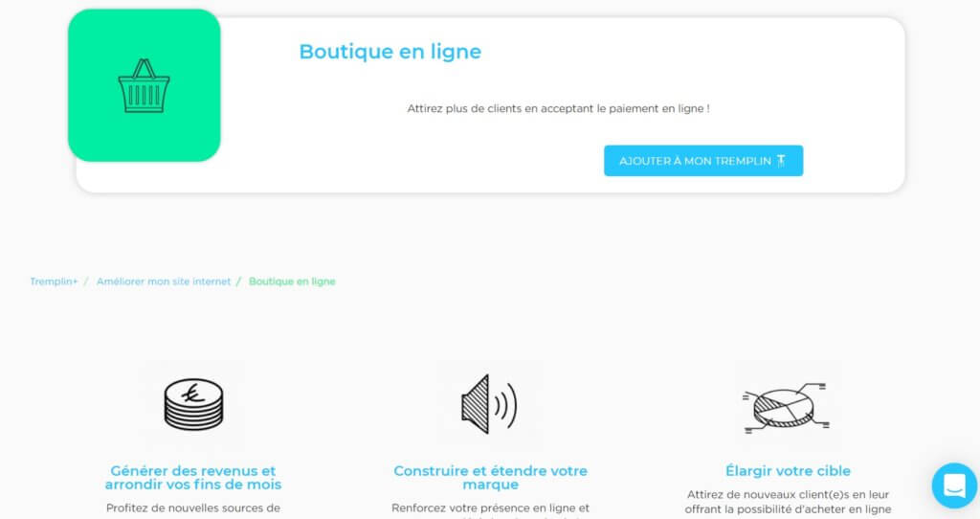Image resolution: width=980 pixels, height=519 pixels.
Task: Click the loudspeaker sound icon
Action: click(489, 403)
